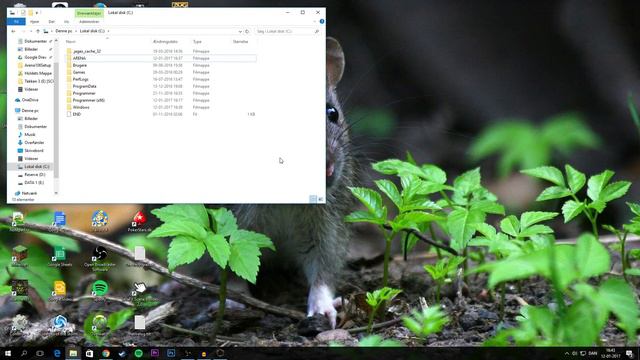Select the Programmer folder row
Screen dimensions: 640x360
pyautogui.click(x=162, y=93)
